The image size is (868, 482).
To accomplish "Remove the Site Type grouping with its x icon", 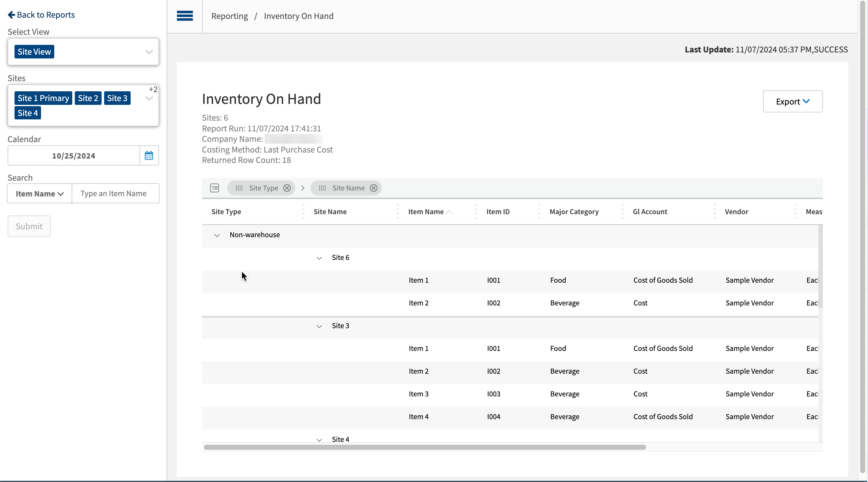I will click(287, 188).
